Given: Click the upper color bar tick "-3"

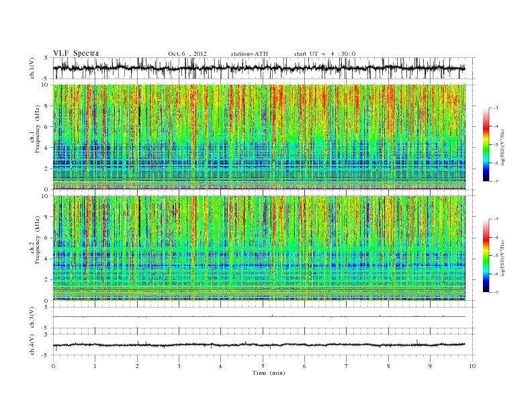Looking at the screenshot, I should pos(496,108).
